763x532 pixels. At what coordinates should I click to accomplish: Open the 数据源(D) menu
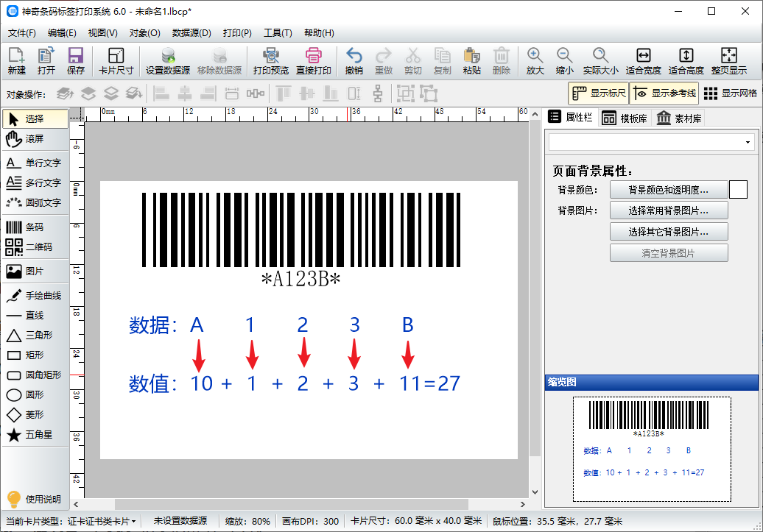(x=191, y=33)
